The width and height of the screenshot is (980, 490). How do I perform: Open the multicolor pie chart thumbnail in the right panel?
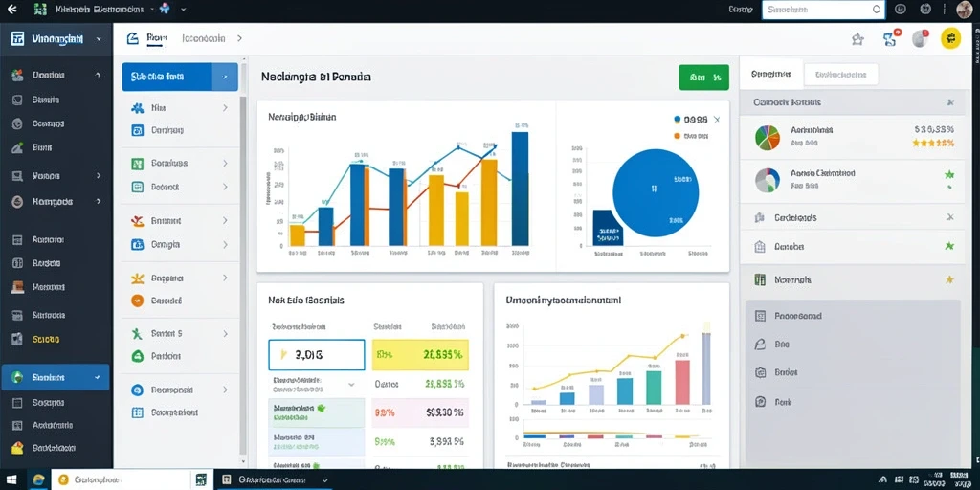(x=768, y=137)
